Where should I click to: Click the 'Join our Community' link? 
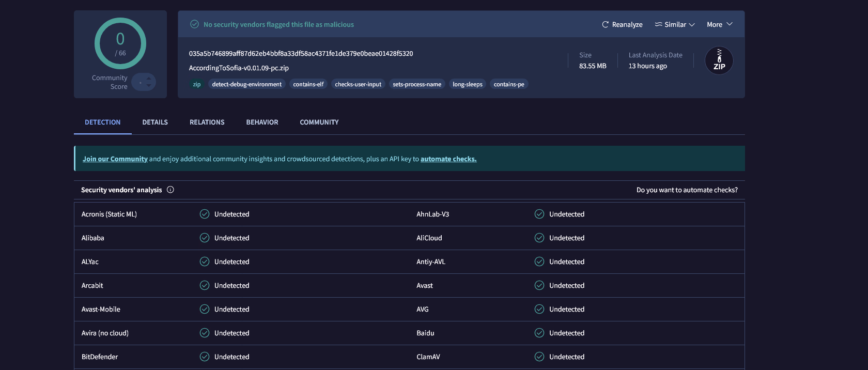point(115,159)
